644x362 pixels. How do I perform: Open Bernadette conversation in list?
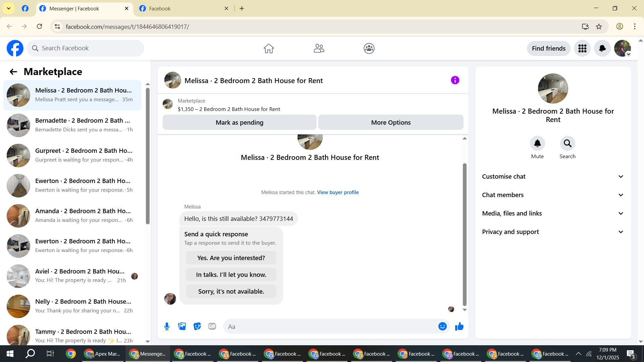tap(72, 125)
